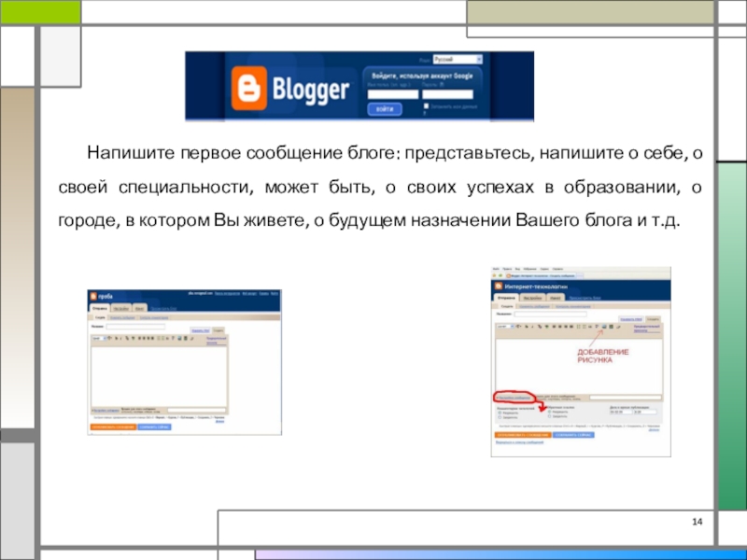Click the orange publish button in the Интернет-технологии screenshot
The height and width of the screenshot is (560, 747).
coord(523,435)
